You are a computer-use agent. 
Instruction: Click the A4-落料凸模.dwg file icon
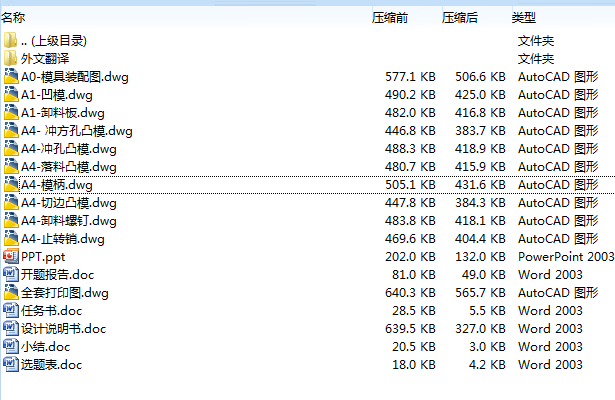click(11, 167)
